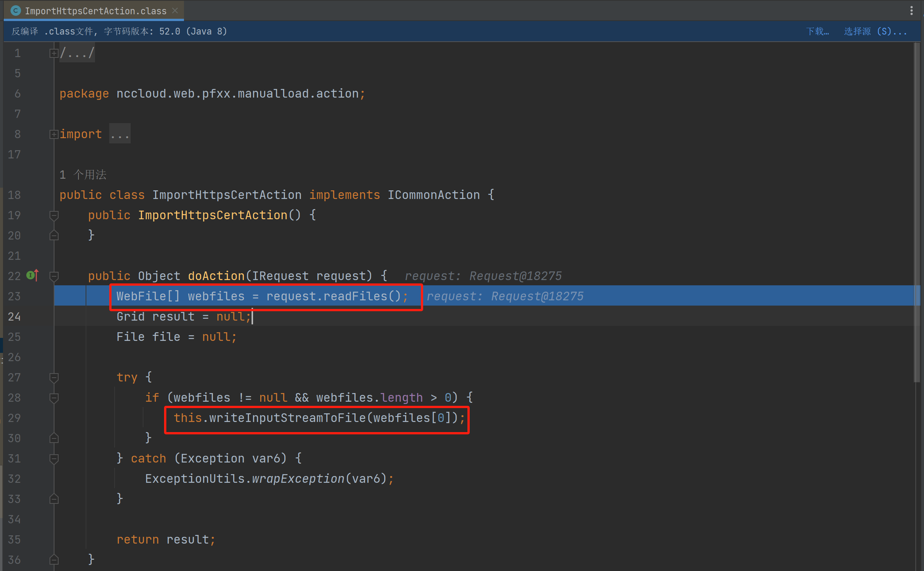Click the folded '...' placeholder after import

point(120,134)
